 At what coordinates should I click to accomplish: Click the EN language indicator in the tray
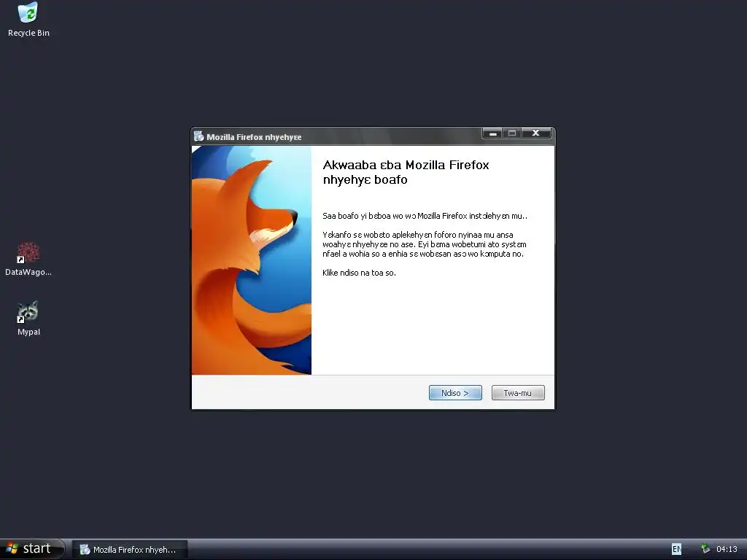tap(676, 549)
